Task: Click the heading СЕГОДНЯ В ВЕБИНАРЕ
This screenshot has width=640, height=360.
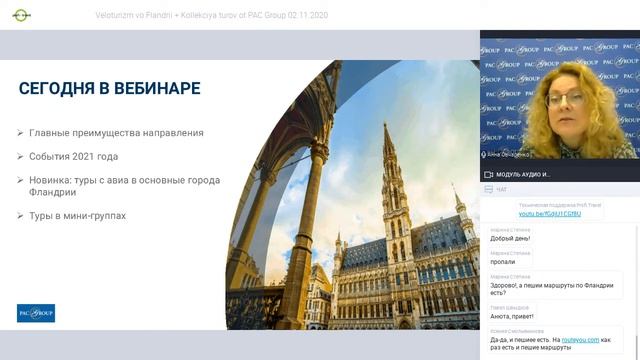Action: point(110,88)
